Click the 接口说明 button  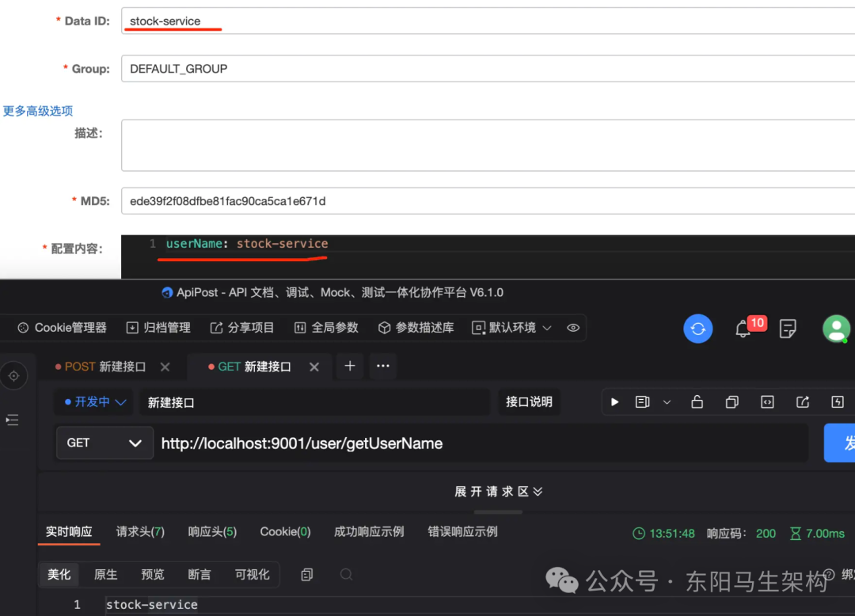point(529,402)
